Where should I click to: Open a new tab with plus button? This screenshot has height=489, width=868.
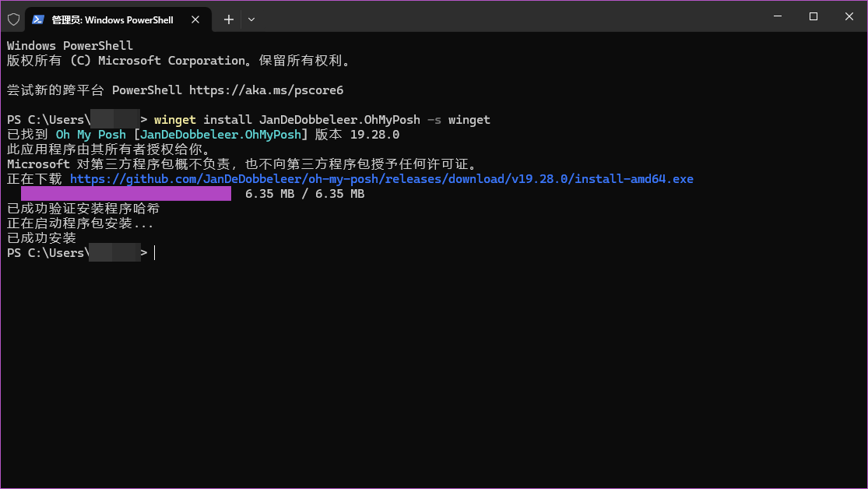229,20
